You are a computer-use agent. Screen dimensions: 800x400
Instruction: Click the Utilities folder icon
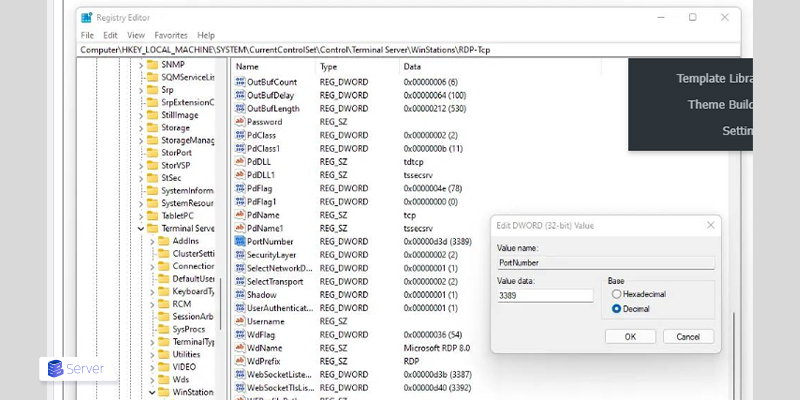[x=163, y=354]
